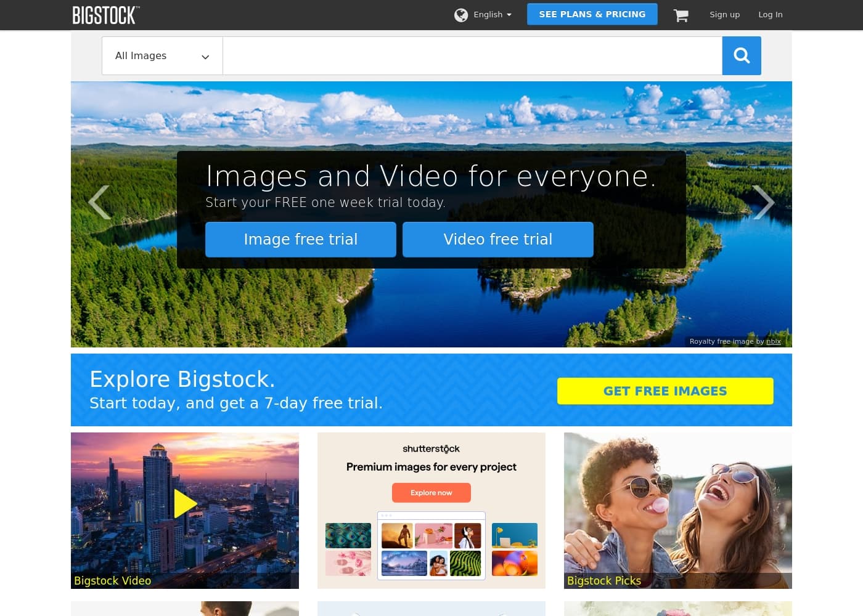
Task: Click See Plans & Pricing button
Action: click(x=592, y=14)
